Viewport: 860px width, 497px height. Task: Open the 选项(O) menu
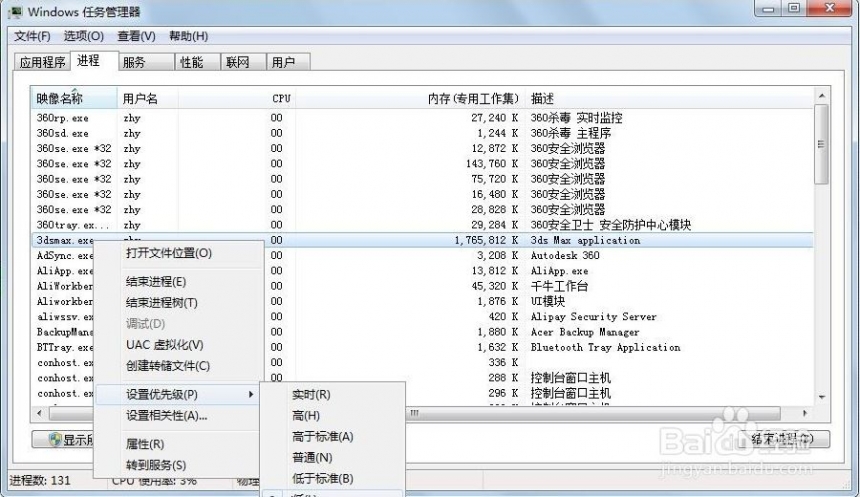click(x=83, y=36)
